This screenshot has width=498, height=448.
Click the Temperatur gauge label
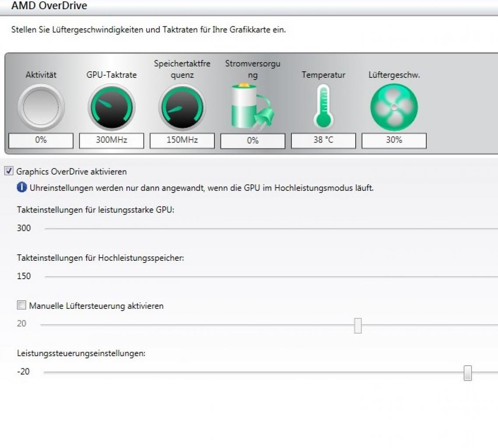(x=323, y=75)
